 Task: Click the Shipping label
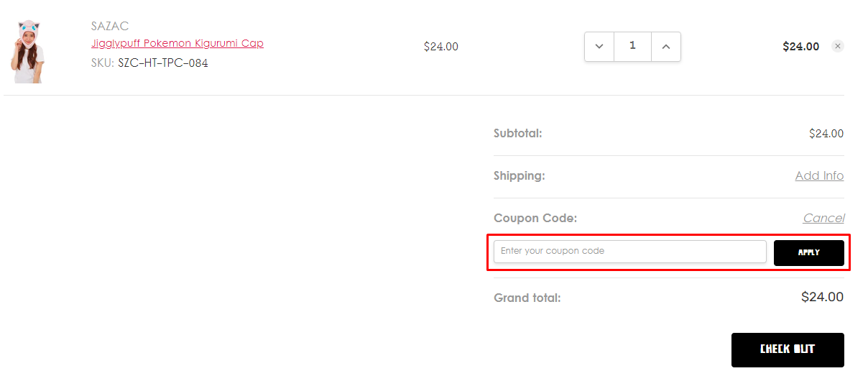519,175
